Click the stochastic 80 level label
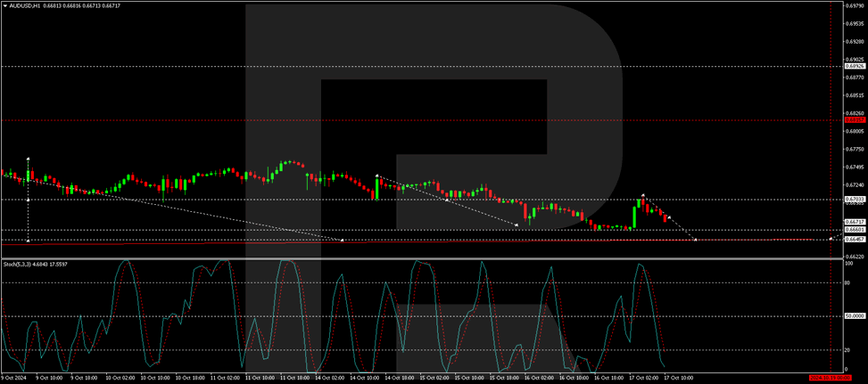This screenshot has width=868, height=384. coord(848,283)
